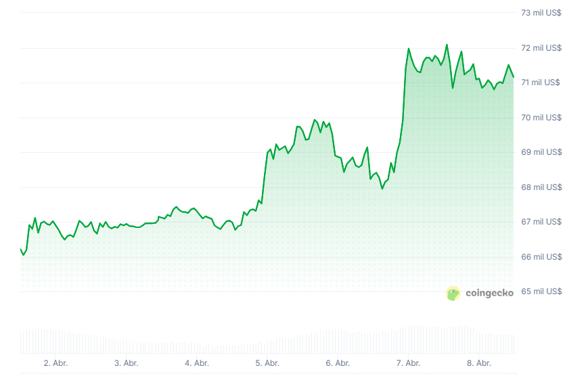
Task: Click the 66 mil US$ axis label
Action: [x=541, y=257]
